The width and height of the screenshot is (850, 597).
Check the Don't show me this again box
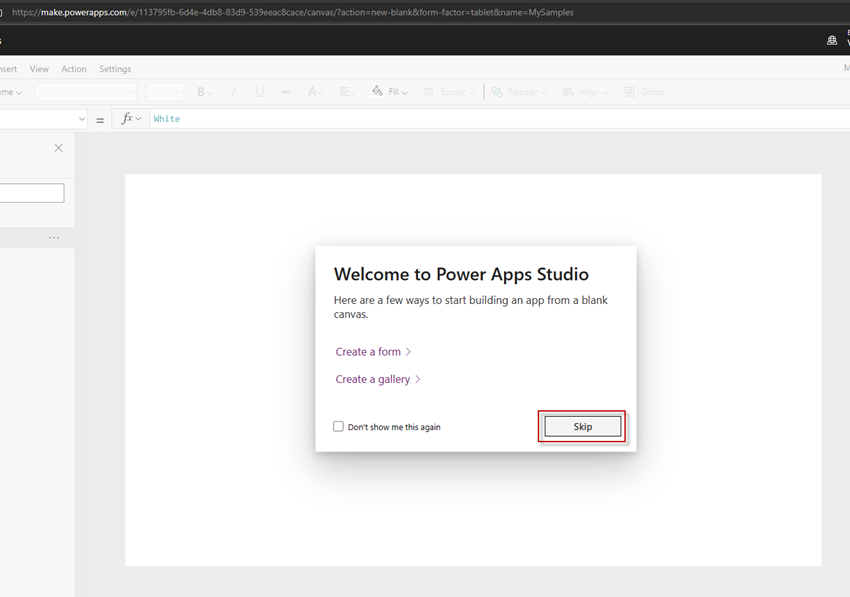[338, 425]
